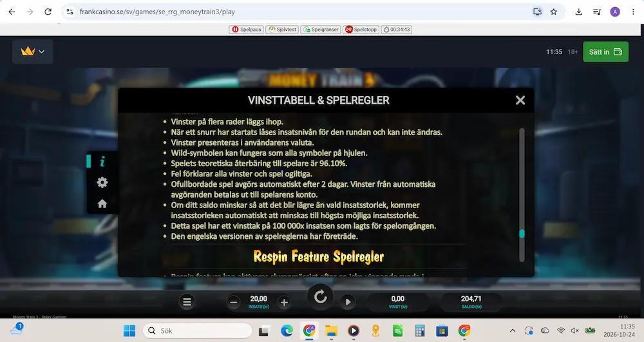Screen dimensions: 644x342
Task: Open the media player taskbar icon
Action: pos(353,330)
